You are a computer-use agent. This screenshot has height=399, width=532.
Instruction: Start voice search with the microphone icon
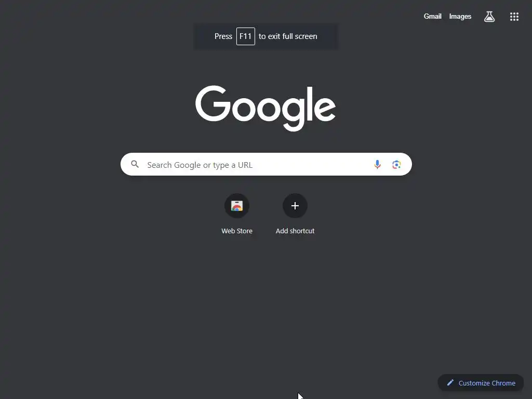tap(377, 165)
